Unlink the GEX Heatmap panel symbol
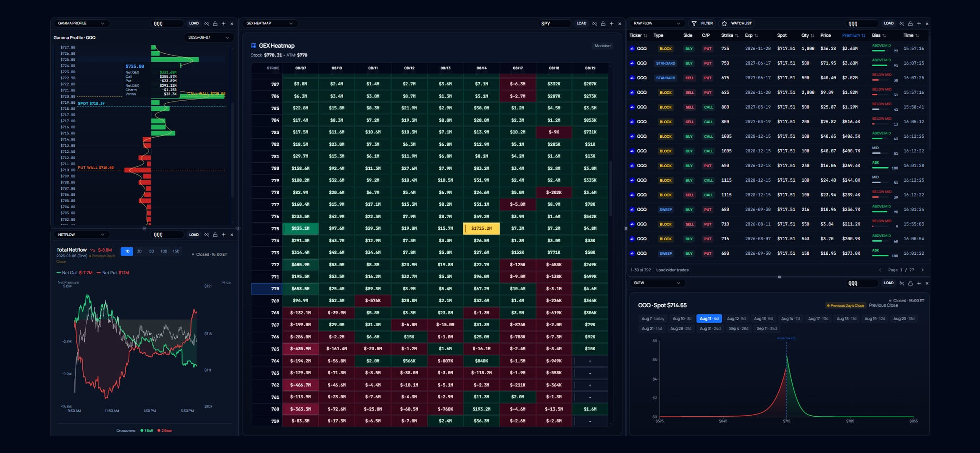This screenshot has height=453, width=980. click(x=595, y=24)
